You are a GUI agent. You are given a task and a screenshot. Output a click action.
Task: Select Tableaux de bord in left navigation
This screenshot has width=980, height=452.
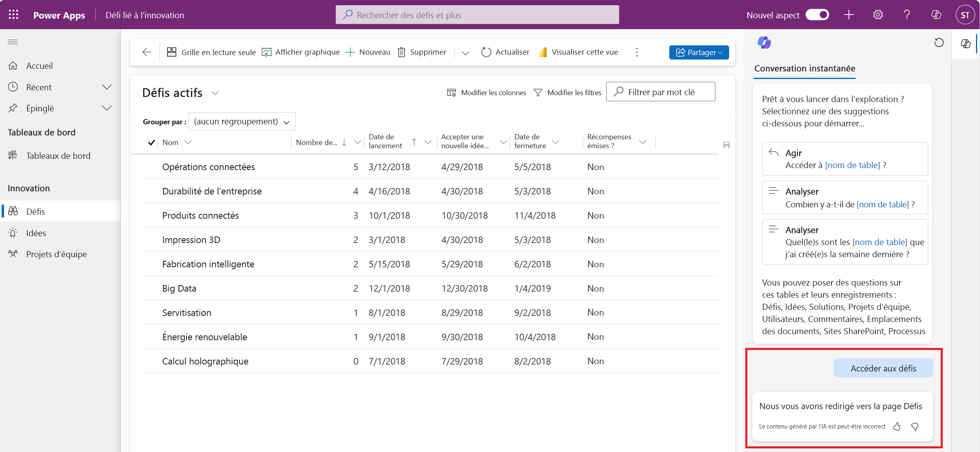pyautogui.click(x=58, y=155)
